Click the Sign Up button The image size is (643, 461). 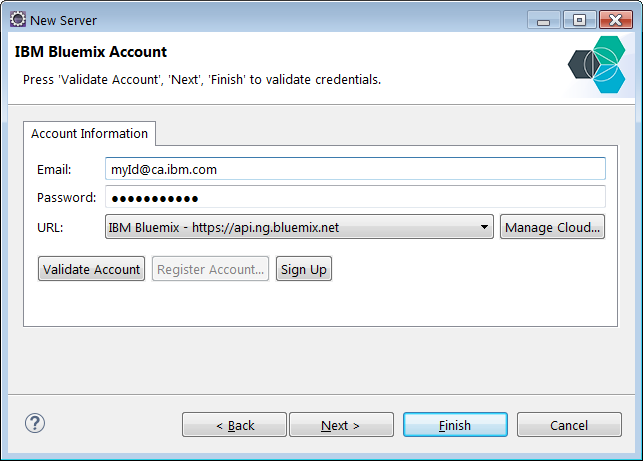tap(304, 269)
